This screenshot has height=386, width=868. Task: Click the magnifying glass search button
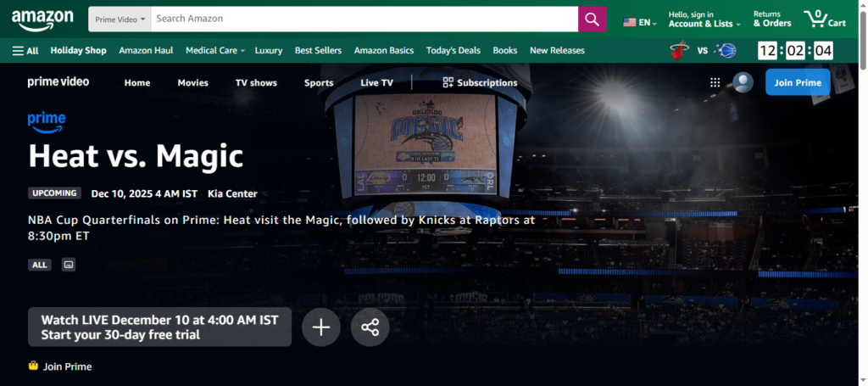(x=592, y=19)
